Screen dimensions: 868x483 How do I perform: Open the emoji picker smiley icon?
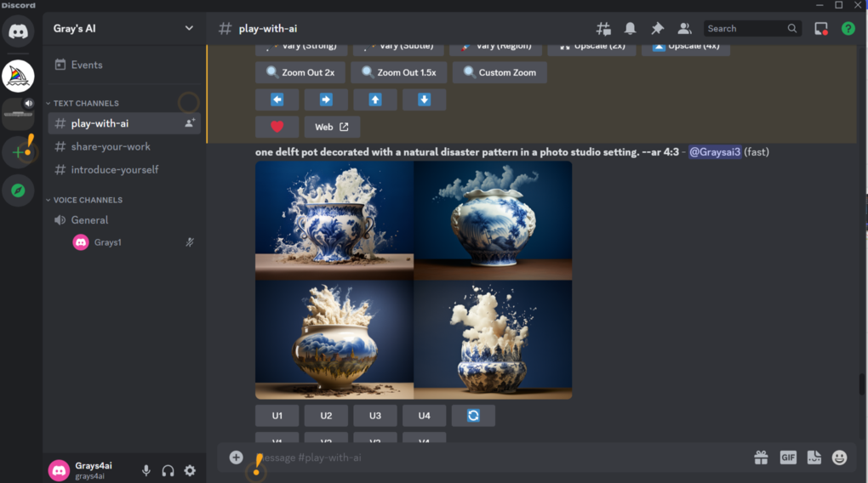coord(839,457)
